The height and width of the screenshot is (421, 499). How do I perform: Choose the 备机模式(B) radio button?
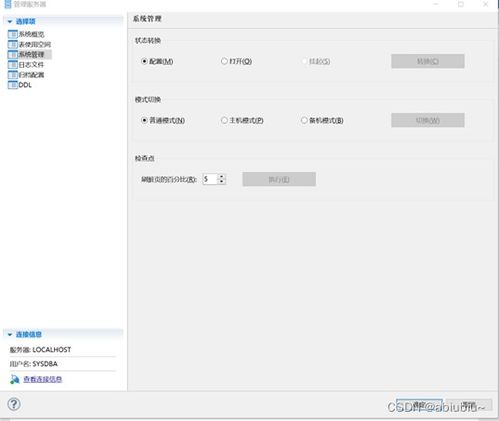click(304, 120)
